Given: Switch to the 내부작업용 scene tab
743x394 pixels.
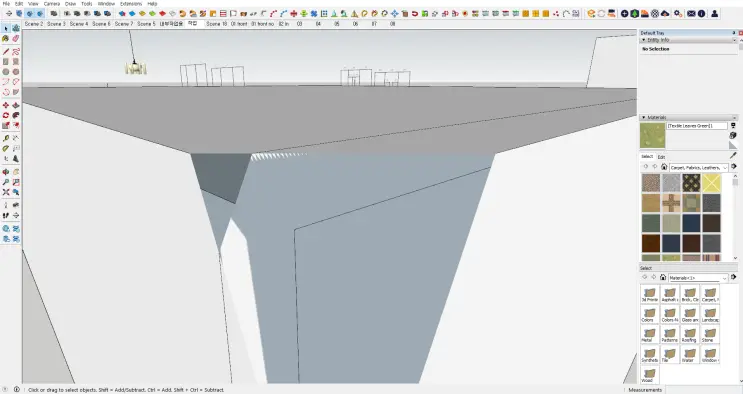Looking at the screenshot, I should [x=171, y=24].
